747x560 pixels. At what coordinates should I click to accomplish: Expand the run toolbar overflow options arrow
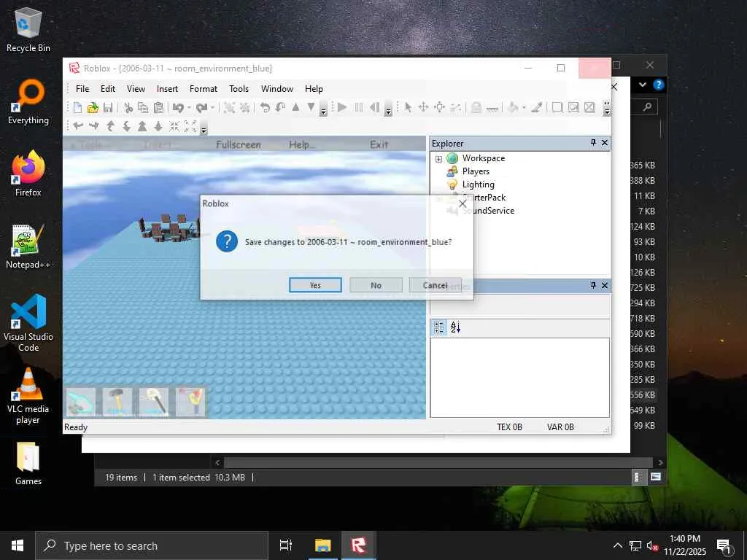388,109
